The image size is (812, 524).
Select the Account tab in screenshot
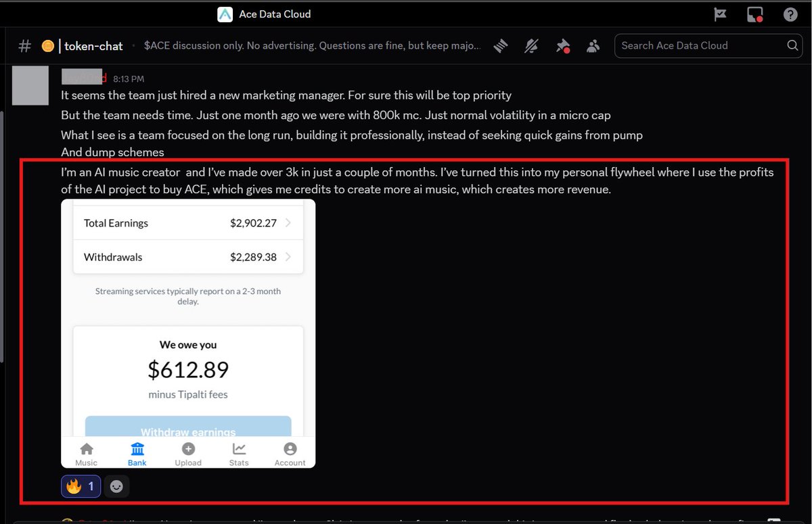(290, 454)
